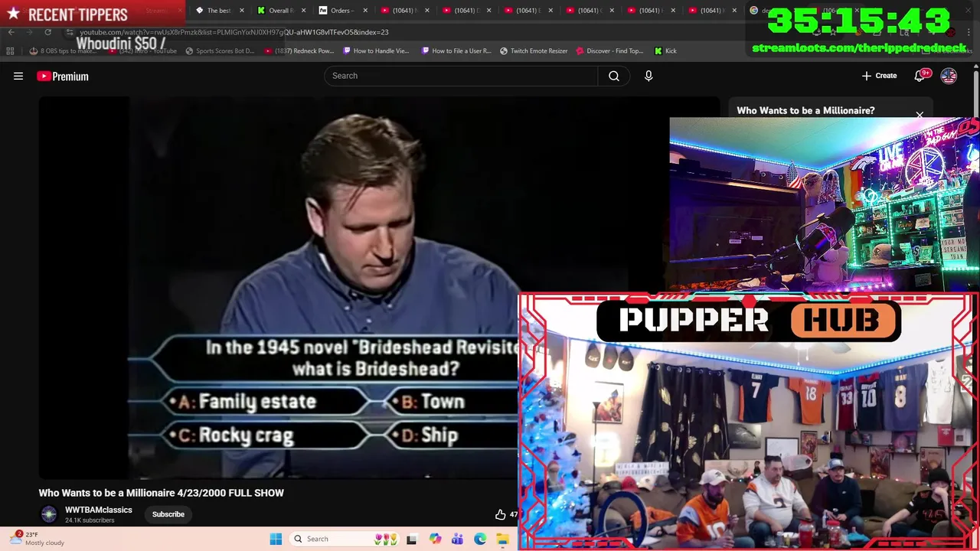Open Microsoft Teams taskbar icon

(x=457, y=539)
